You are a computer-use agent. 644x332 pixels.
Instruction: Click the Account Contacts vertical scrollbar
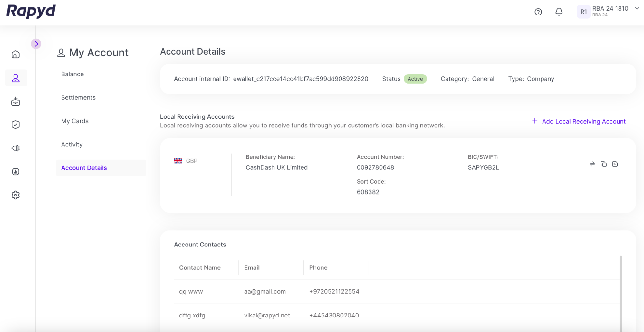pyautogui.click(x=620, y=290)
